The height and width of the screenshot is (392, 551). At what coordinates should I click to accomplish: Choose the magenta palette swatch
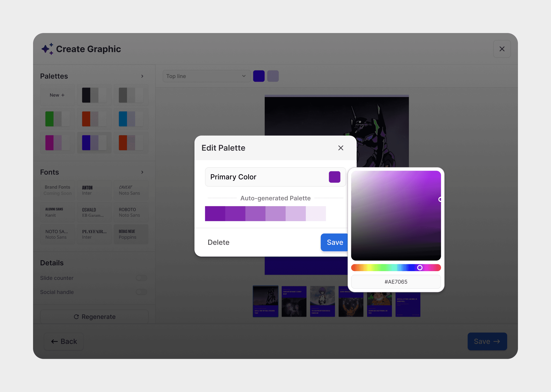click(57, 143)
